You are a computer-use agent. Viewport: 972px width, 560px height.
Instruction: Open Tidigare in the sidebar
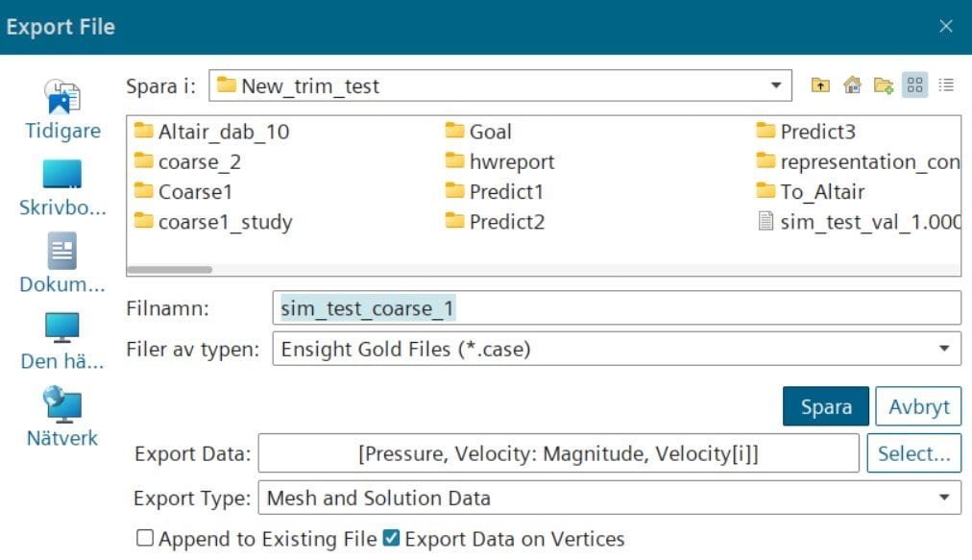click(x=61, y=109)
